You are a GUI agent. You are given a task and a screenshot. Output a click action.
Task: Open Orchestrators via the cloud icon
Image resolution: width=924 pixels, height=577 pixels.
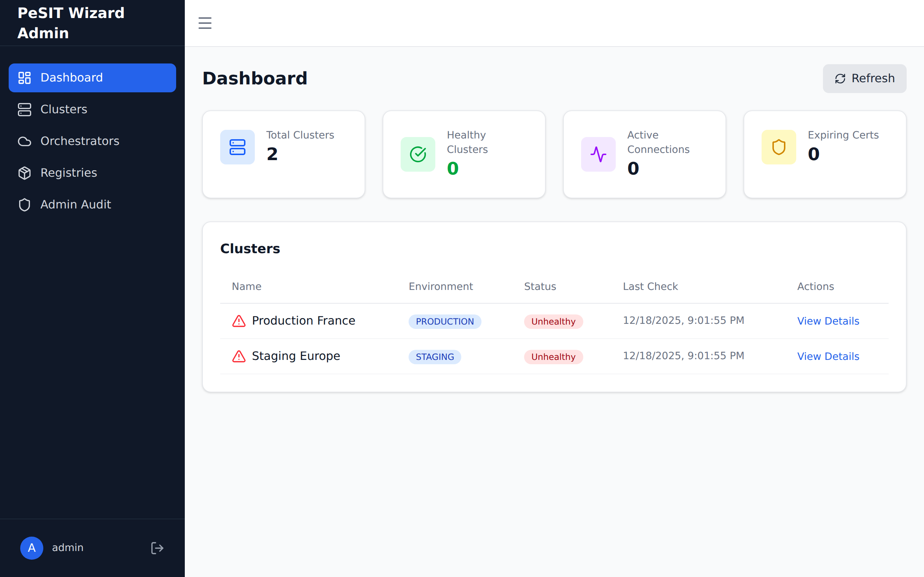coord(25,141)
